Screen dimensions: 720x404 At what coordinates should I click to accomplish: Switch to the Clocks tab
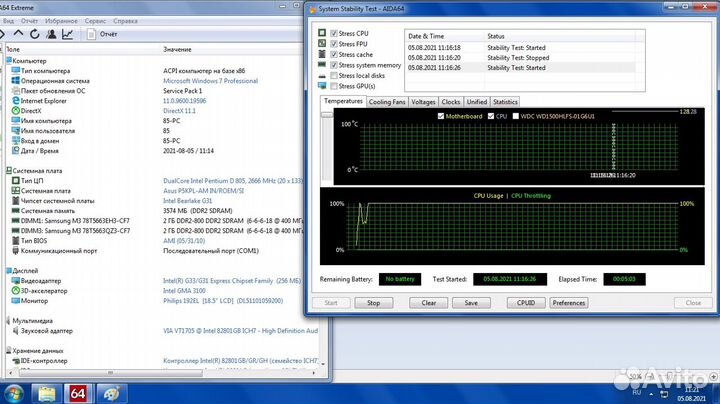[450, 102]
